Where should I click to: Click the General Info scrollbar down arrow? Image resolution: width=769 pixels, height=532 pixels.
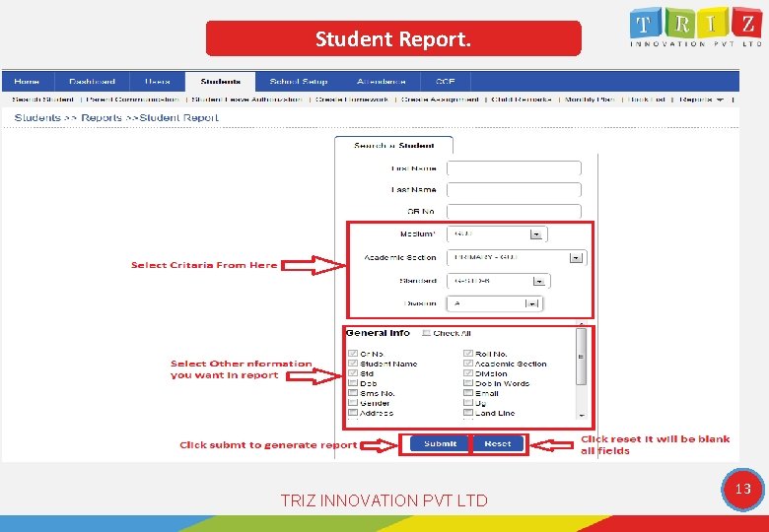pyautogui.click(x=582, y=416)
